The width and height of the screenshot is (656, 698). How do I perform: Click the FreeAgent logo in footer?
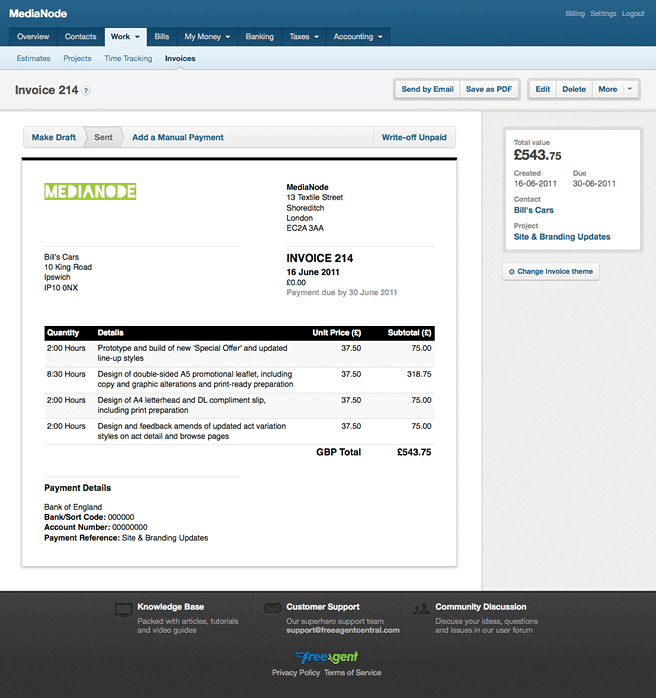(327, 656)
